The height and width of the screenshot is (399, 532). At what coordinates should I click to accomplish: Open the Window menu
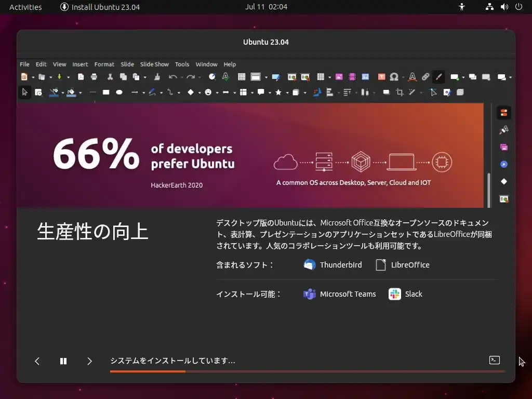coord(206,64)
